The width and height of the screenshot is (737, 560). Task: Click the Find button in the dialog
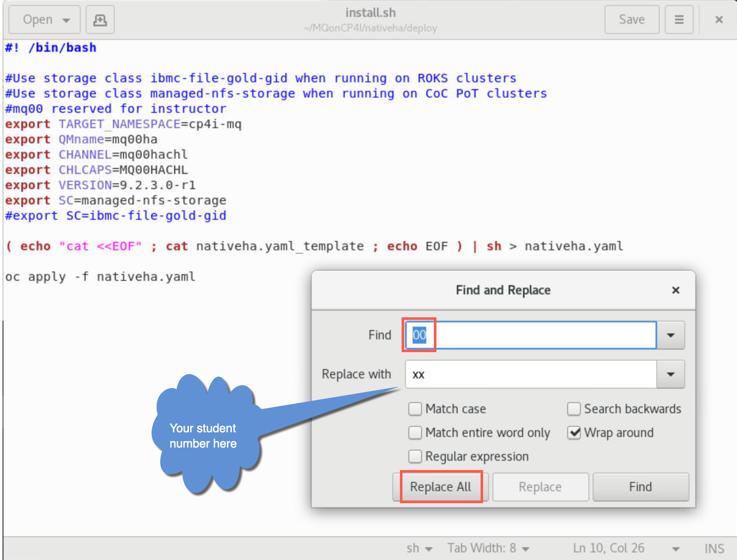641,487
